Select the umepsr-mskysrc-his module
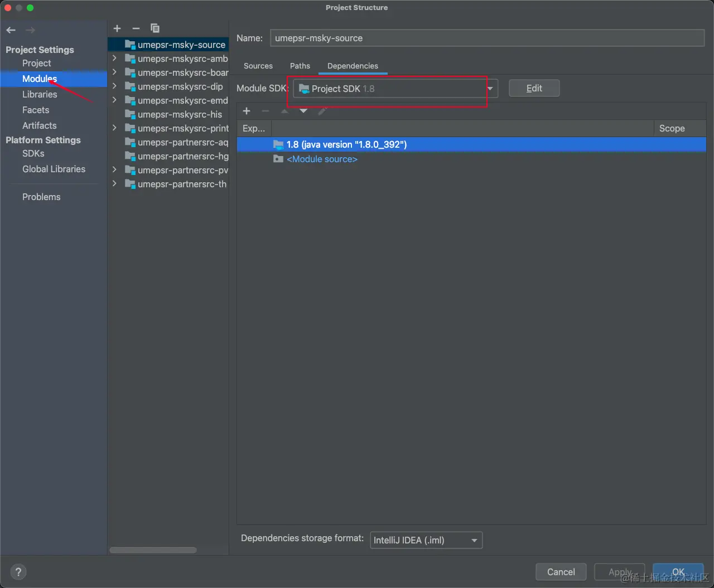Screen dimensions: 714x588 (168, 114)
